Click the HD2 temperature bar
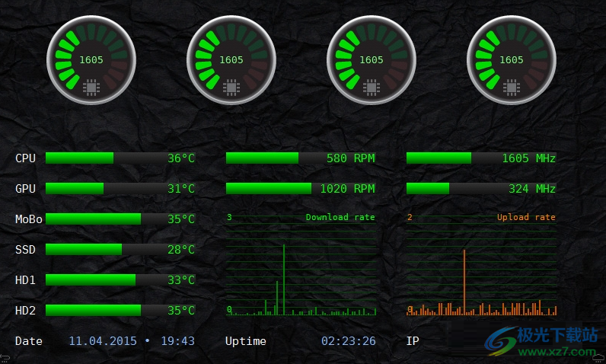The width and height of the screenshot is (606, 364). (120, 310)
